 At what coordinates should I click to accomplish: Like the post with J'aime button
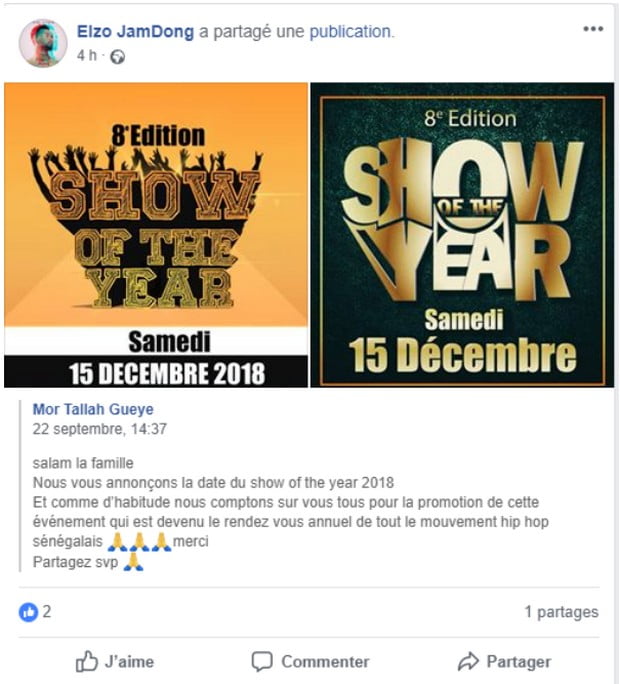click(115, 661)
